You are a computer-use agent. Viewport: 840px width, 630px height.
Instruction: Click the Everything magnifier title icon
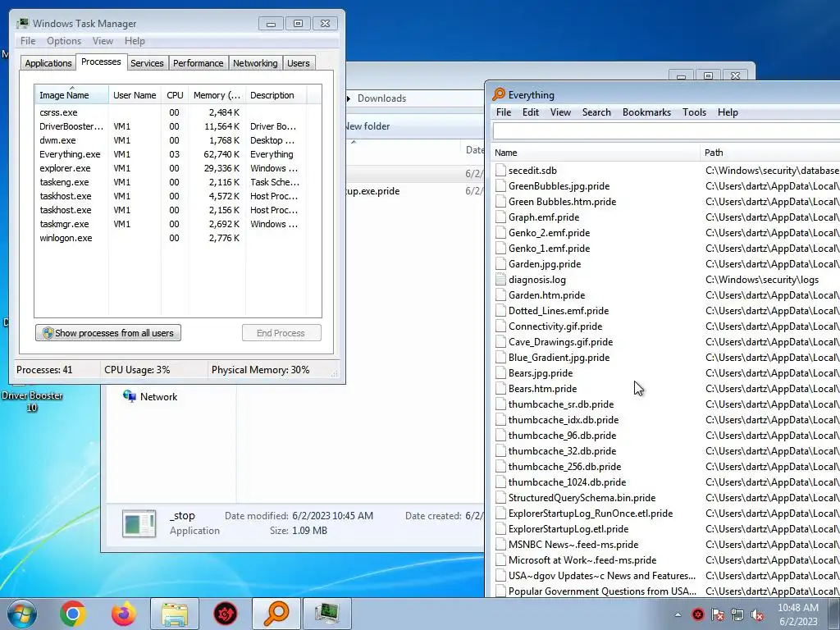499,94
